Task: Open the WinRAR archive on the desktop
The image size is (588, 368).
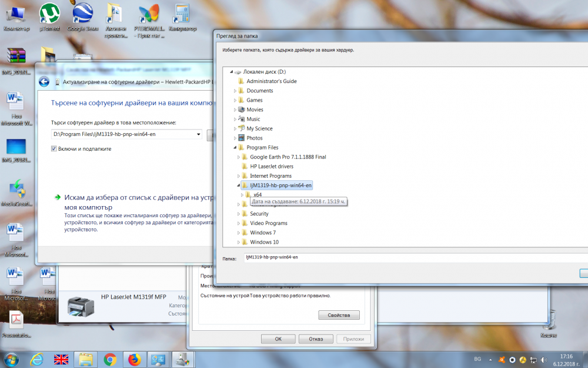Action: pos(16,61)
